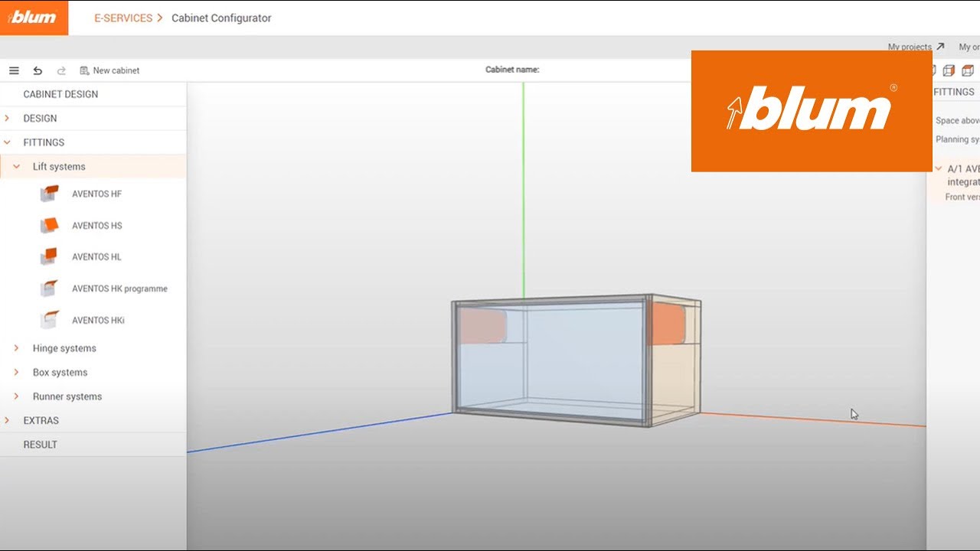980x551 pixels.
Task: Expand the Box systems chevron
Action: (16, 372)
